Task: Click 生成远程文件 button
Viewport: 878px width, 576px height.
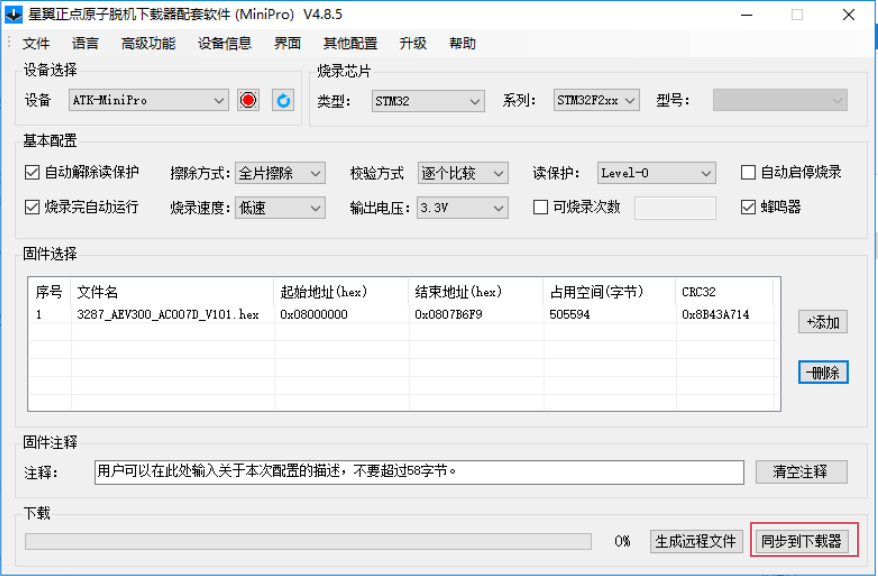Action: tap(696, 541)
